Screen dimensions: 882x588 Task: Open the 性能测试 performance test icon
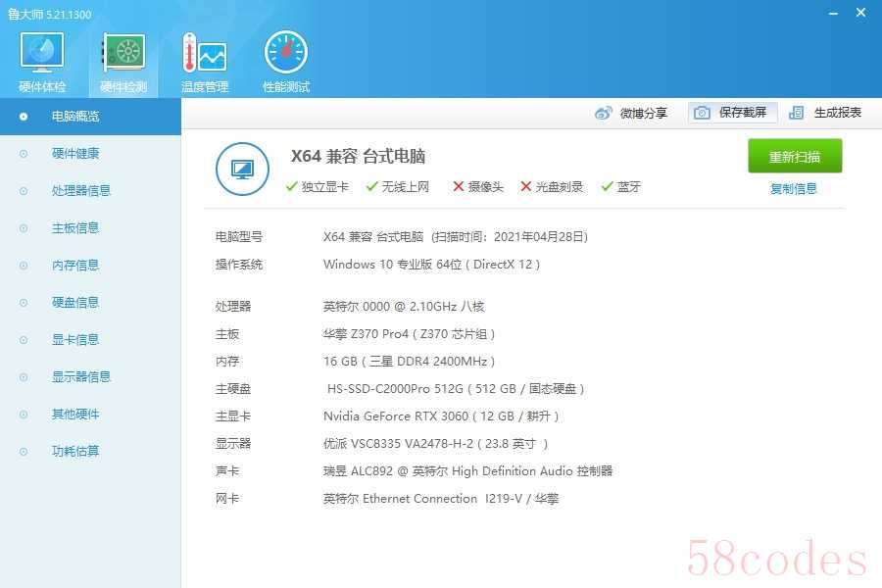click(285, 55)
